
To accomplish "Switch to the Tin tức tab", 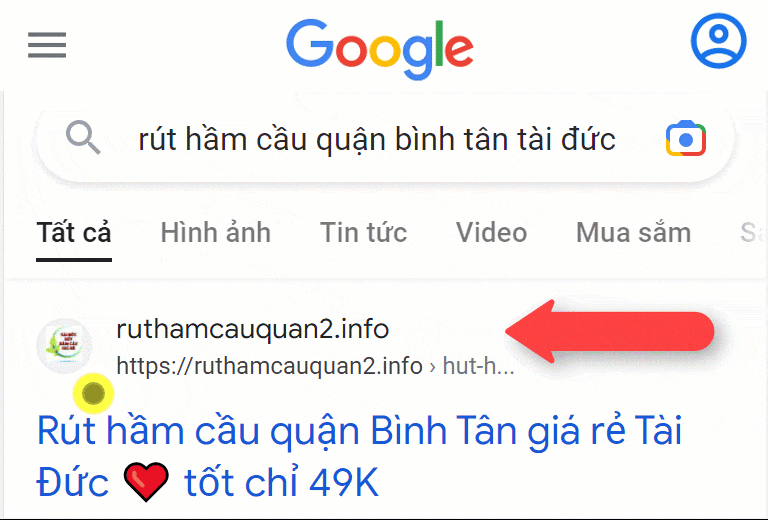I will point(363,233).
